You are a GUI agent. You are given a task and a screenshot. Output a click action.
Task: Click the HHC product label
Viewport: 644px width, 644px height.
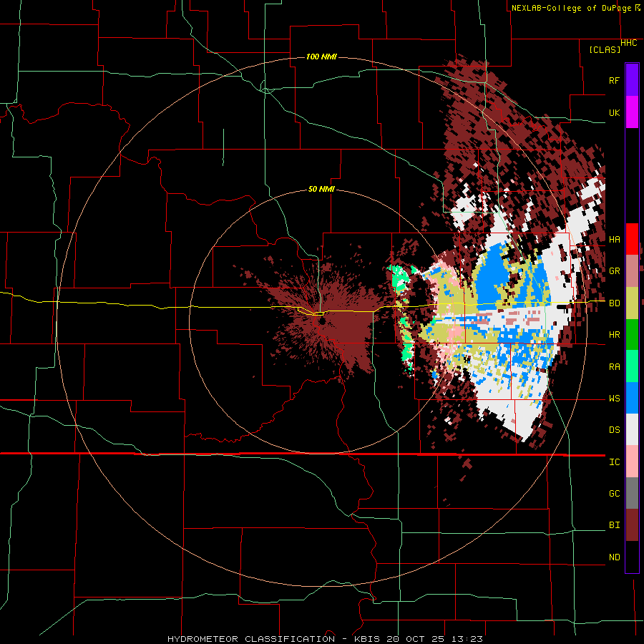(629, 43)
